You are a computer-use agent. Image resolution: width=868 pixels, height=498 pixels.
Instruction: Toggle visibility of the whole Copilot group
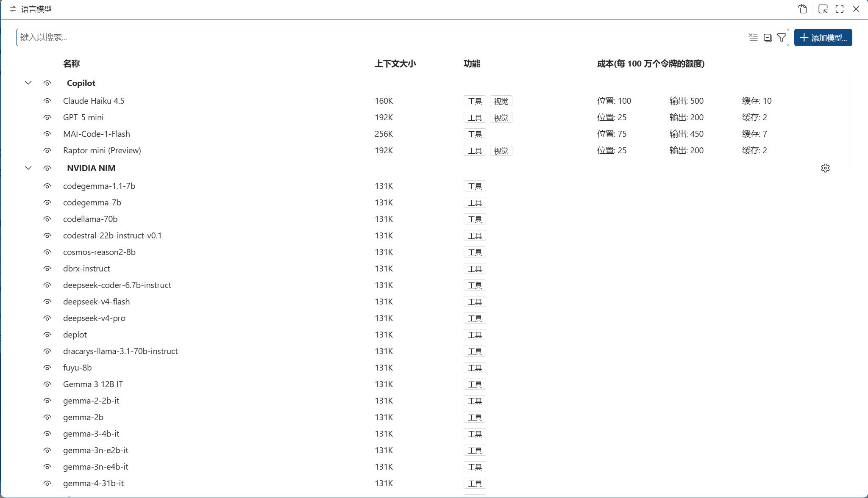point(47,83)
